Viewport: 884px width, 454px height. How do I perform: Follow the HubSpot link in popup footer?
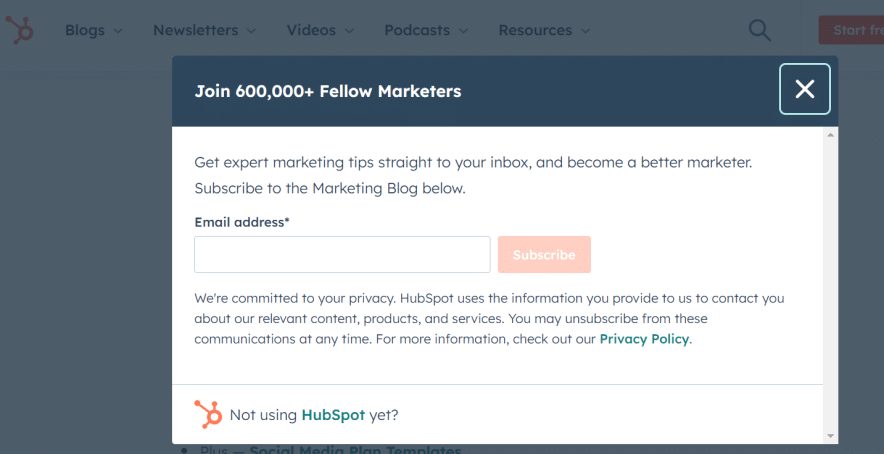coord(332,415)
